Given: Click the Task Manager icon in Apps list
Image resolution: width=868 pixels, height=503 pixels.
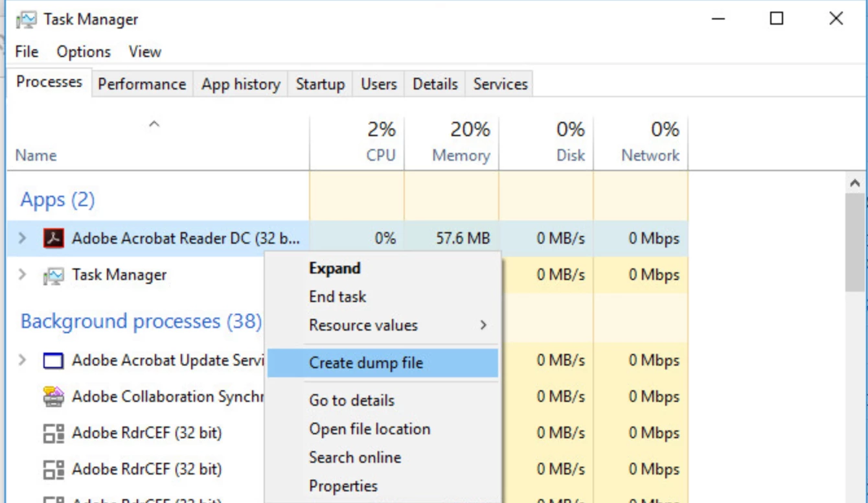Looking at the screenshot, I should point(54,275).
